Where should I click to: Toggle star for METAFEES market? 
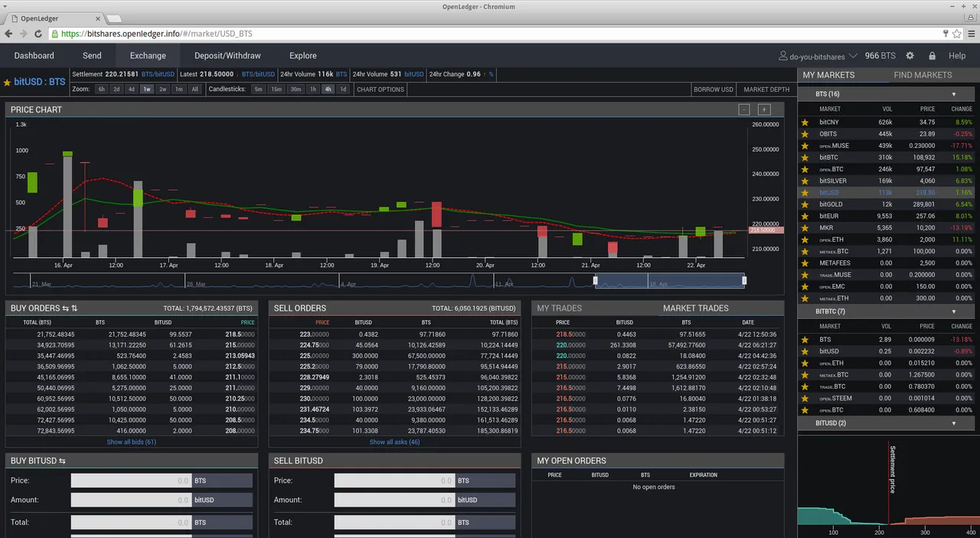[x=805, y=263]
